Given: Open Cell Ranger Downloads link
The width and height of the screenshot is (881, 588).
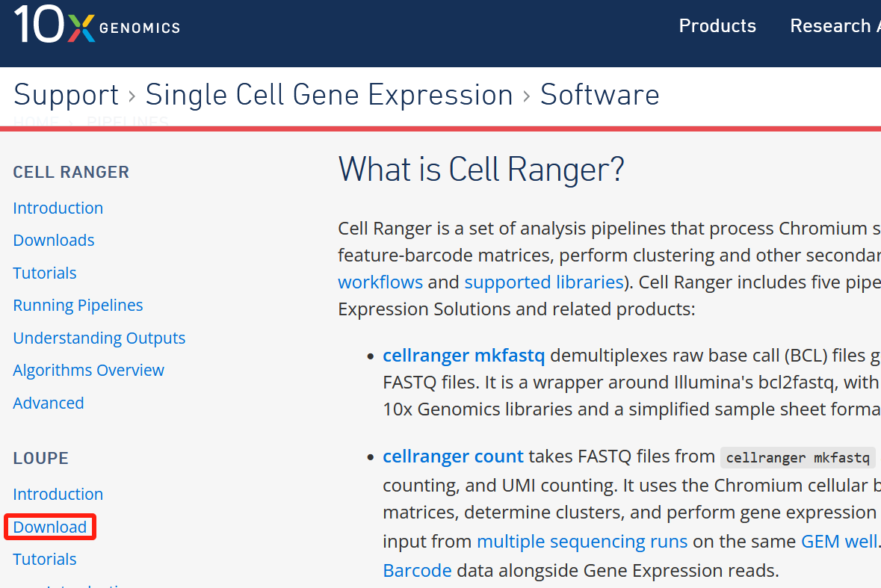Looking at the screenshot, I should coord(53,241).
